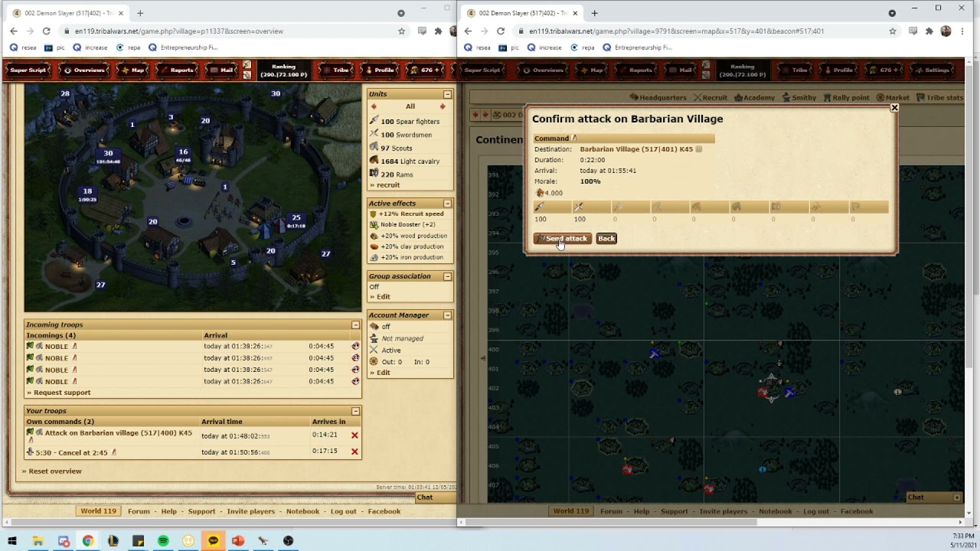
Task: Reload the right browser window page
Action: tap(501, 31)
